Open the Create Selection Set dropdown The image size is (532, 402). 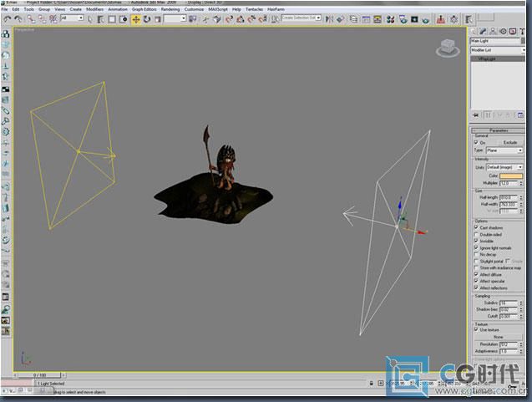[x=301, y=18]
